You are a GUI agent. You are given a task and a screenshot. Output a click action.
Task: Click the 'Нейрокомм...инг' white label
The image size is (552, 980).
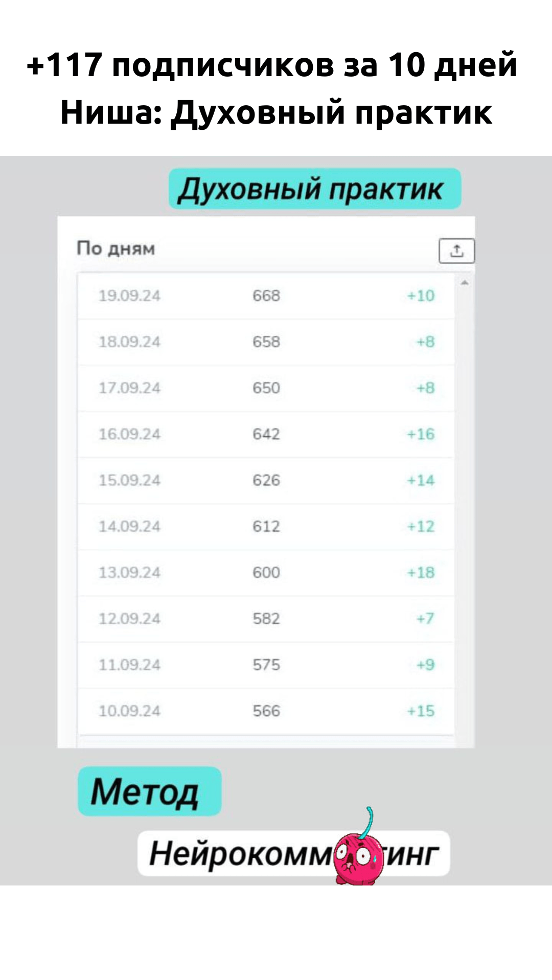pos(293,853)
